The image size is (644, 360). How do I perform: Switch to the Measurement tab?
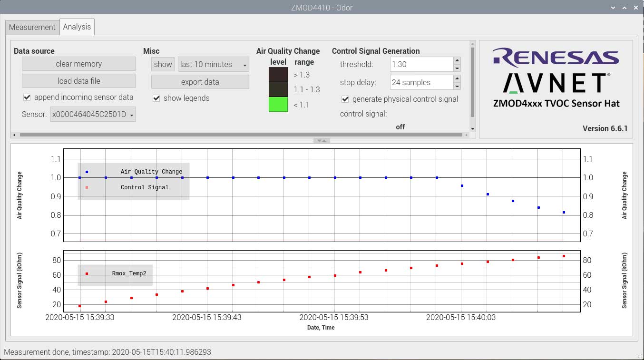(x=32, y=27)
